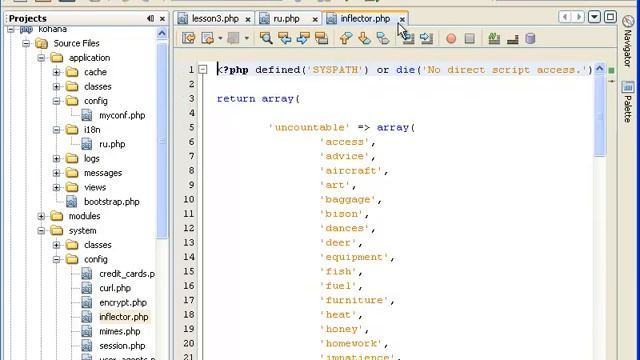Select session.php in the tree

pyautogui.click(x=122, y=346)
